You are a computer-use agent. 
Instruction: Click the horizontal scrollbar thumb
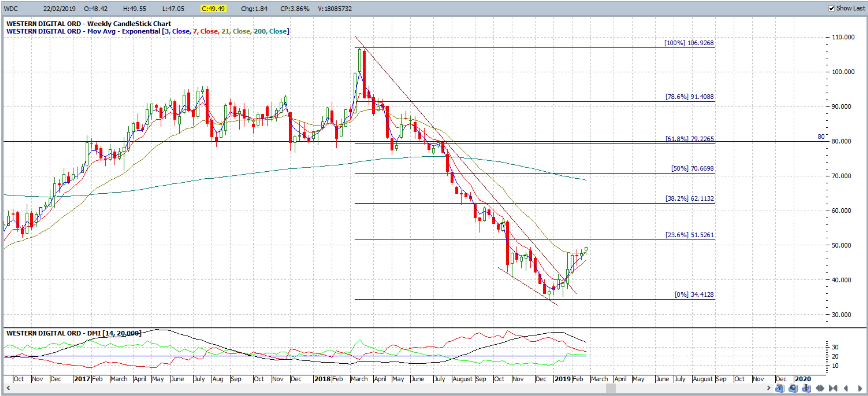point(611,388)
